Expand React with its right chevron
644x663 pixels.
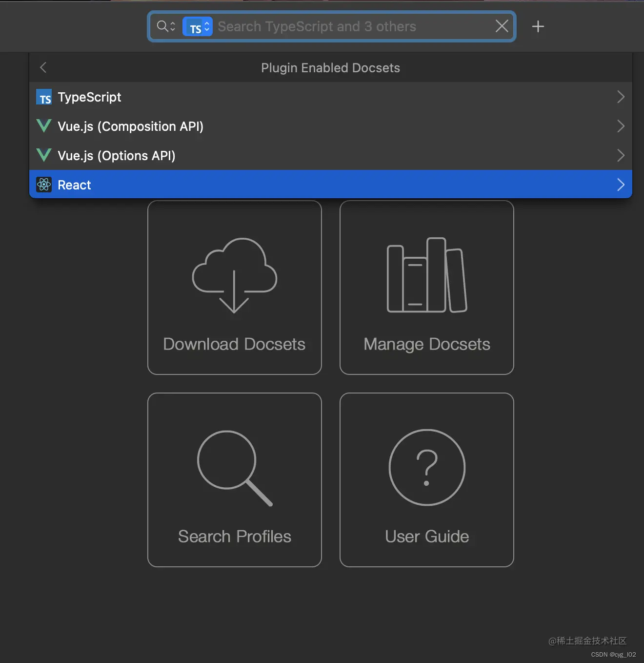(621, 185)
